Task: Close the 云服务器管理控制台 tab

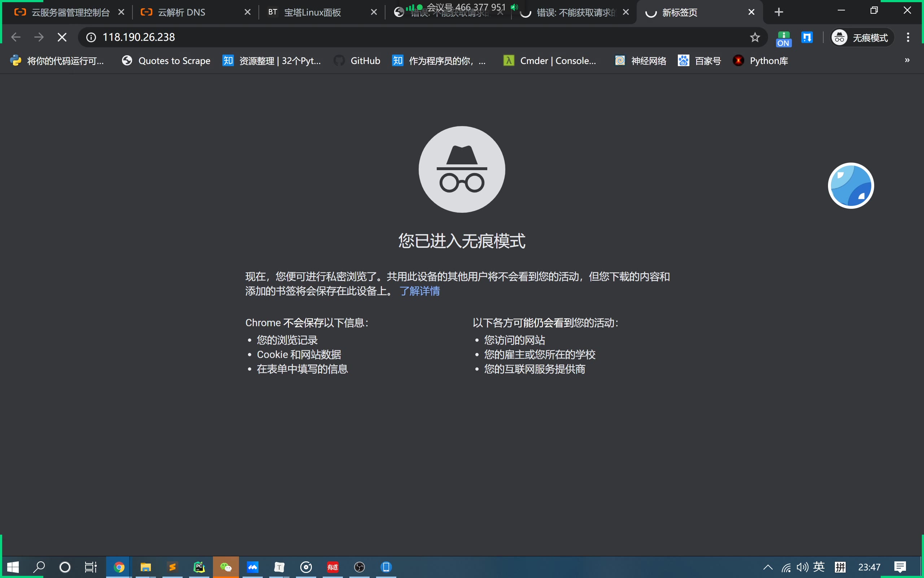Action: [x=121, y=12]
